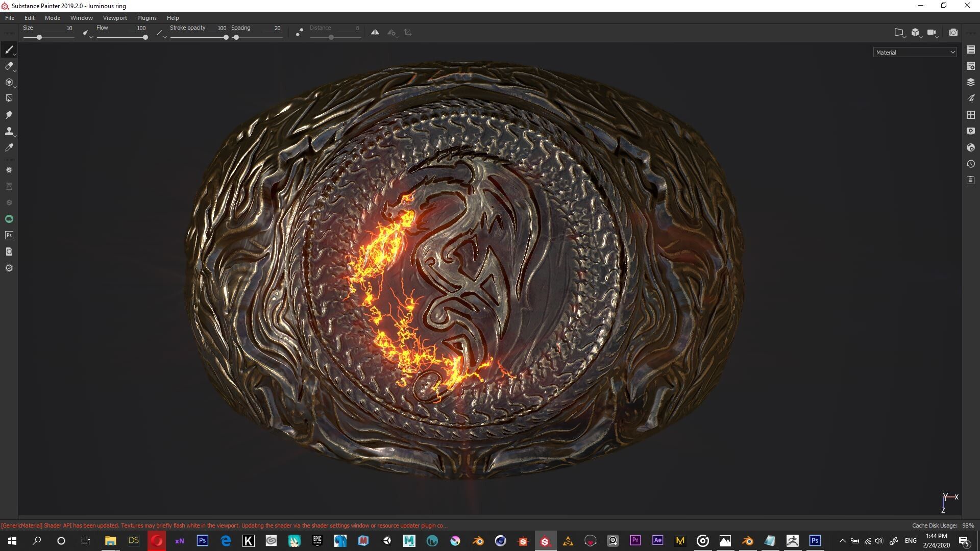
Task: Select the Projection tool
Action: (x=9, y=82)
